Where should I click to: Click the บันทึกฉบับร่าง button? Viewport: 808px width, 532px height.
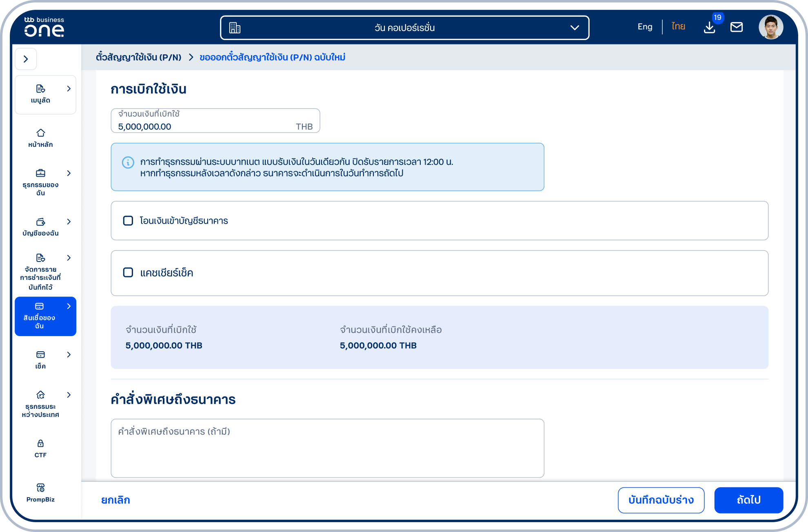(661, 500)
